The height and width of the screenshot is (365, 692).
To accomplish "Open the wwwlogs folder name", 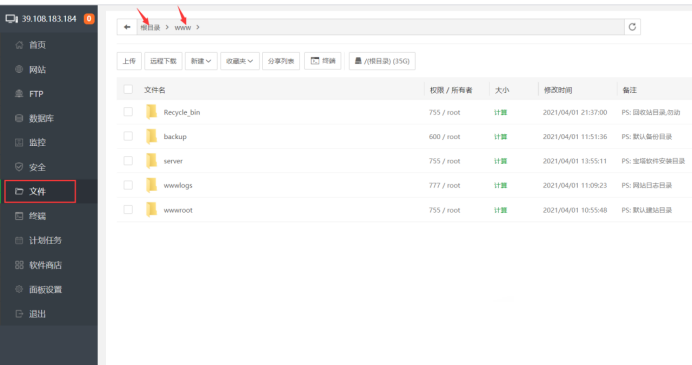I will click(178, 185).
